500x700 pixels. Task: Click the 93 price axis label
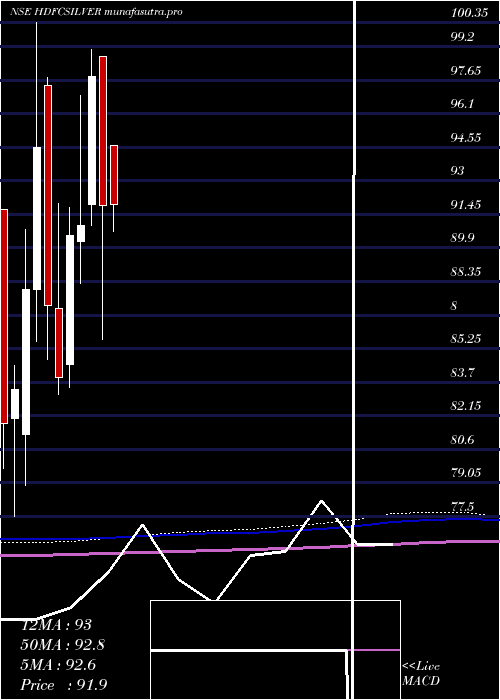click(458, 171)
